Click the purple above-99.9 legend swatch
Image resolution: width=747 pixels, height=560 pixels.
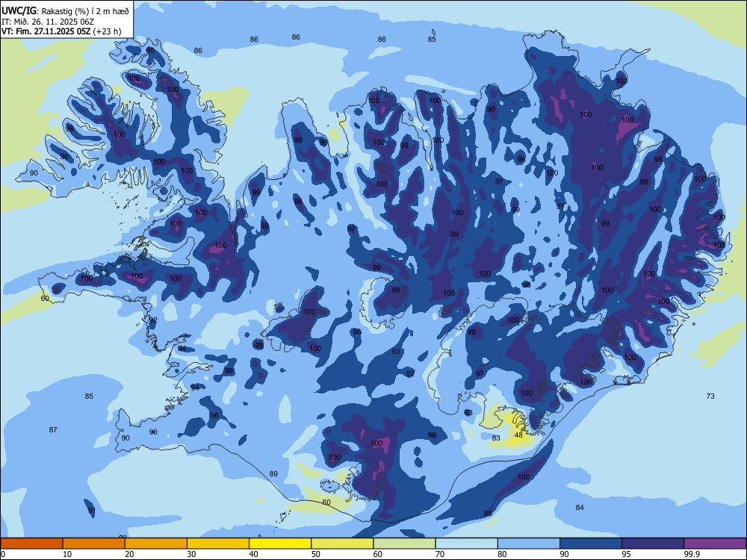click(715, 544)
